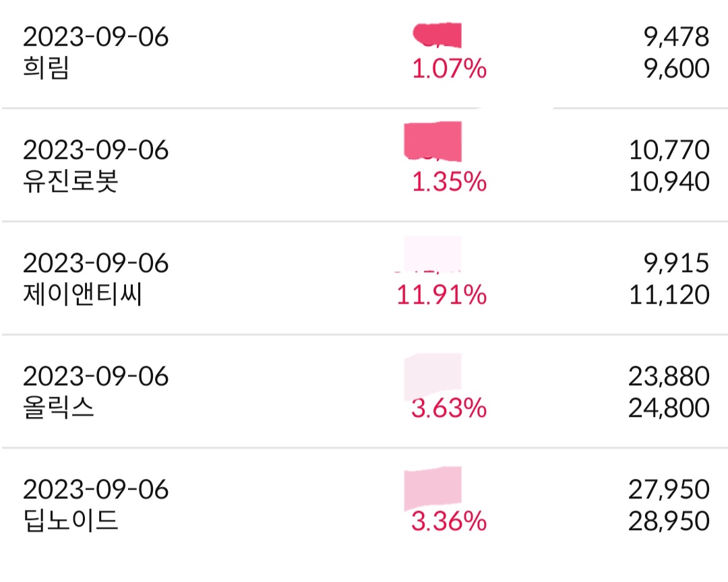Screen dimensions: 728x582
Task: Open the 딥노이드 stock entry
Action: [x=71, y=521]
